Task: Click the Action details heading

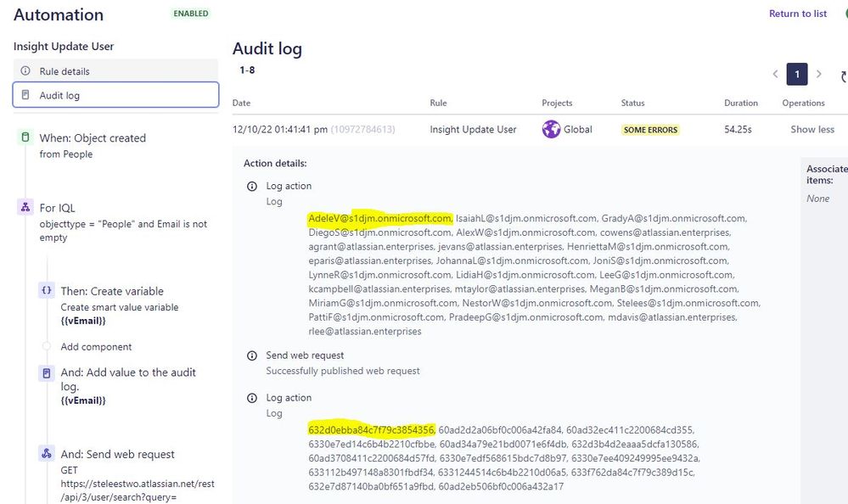Action: coord(275,163)
